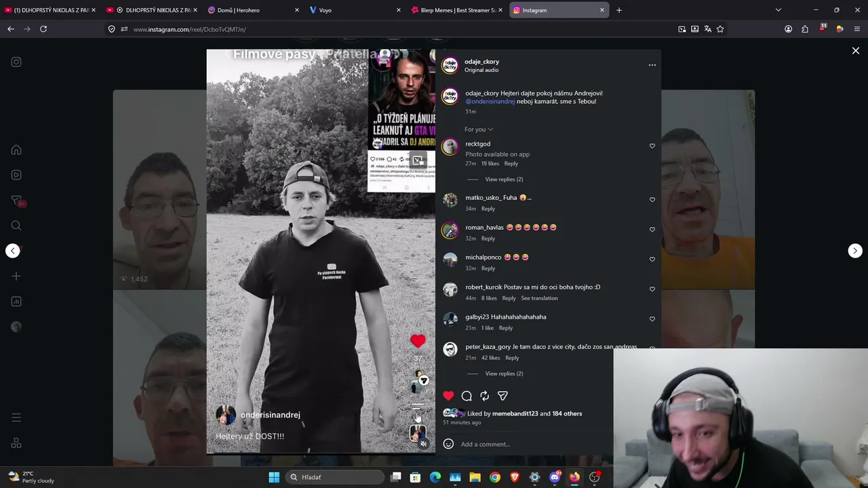Unmute the reel audio
The width and height of the screenshot is (868, 488).
click(423, 444)
